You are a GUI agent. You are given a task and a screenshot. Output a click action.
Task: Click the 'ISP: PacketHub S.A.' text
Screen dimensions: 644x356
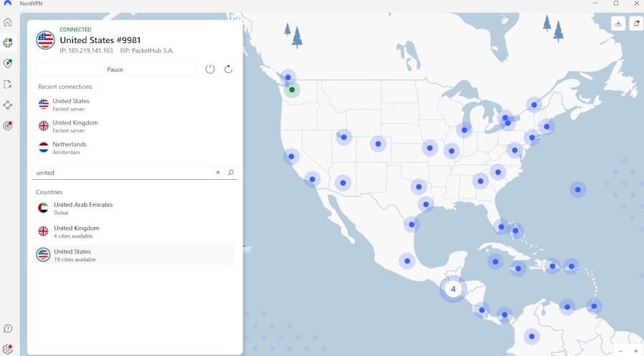click(x=147, y=51)
